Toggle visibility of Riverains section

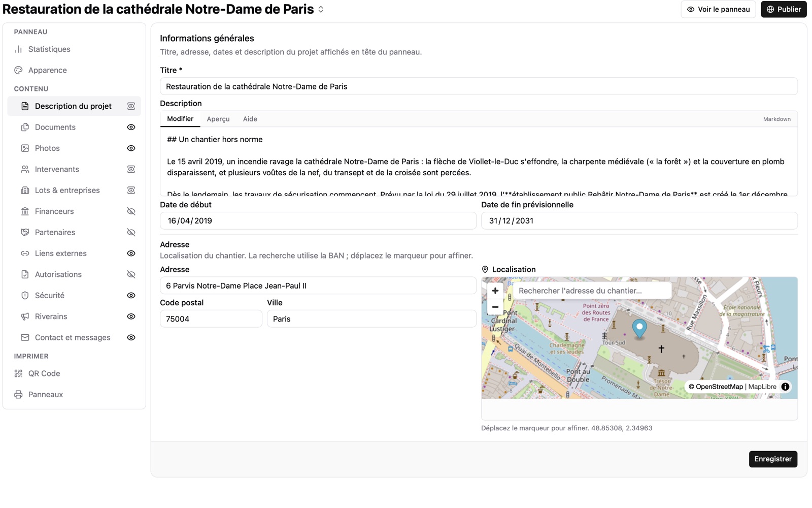[131, 316]
